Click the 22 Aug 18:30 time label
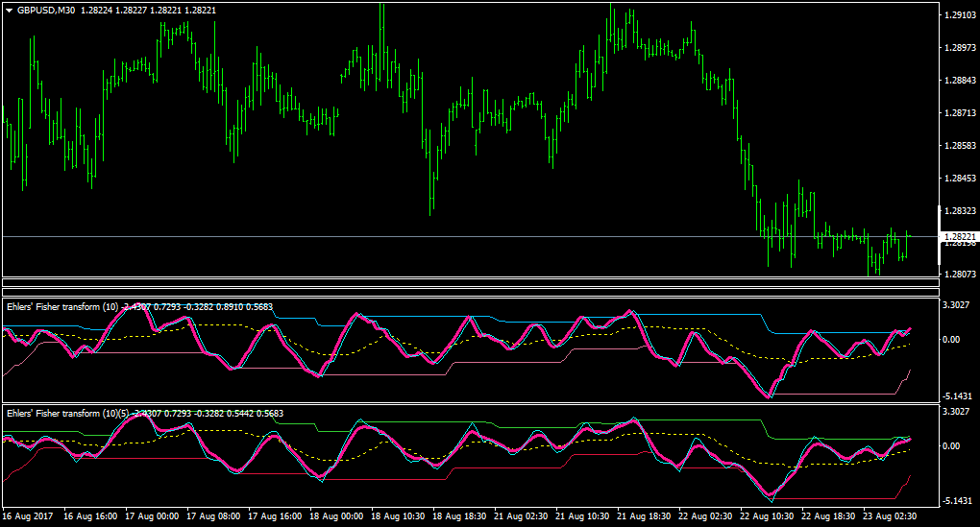The width and height of the screenshot is (980, 527). pos(828,516)
